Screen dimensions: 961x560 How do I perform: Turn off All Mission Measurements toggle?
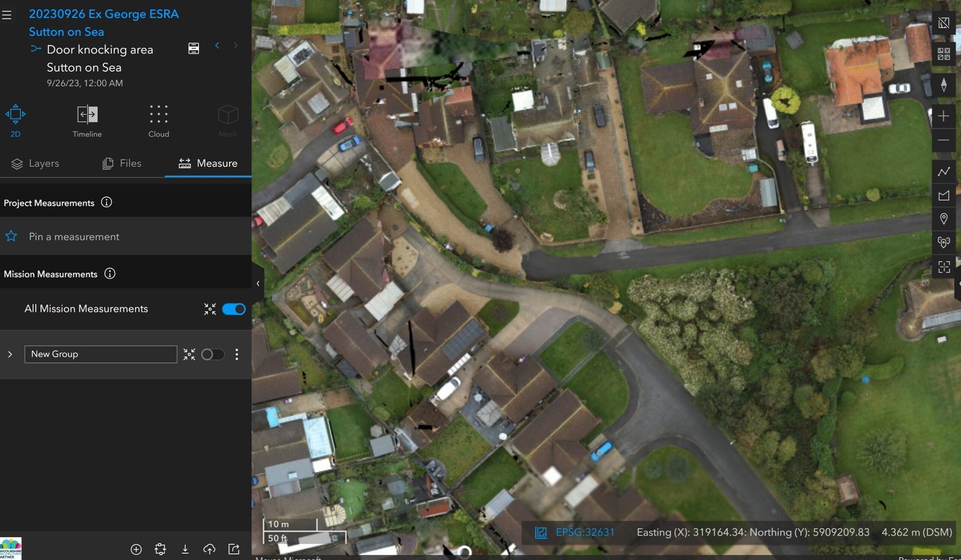click(x=234, y=309)
